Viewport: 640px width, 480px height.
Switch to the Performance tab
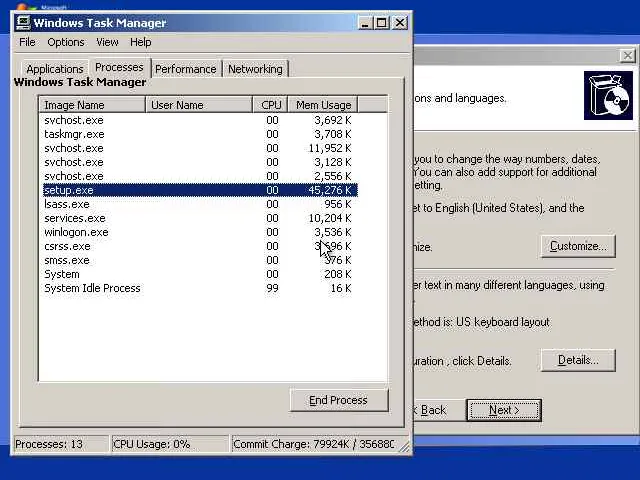click(x=186, y=69)
